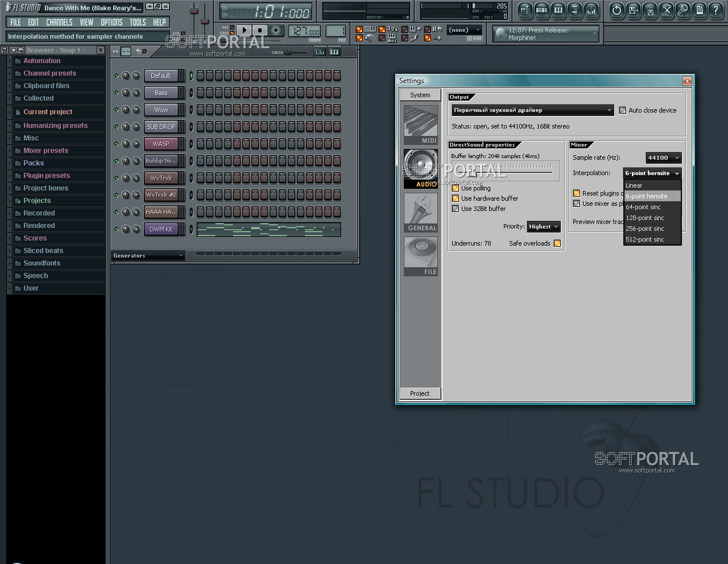728x564 pixels.
Task: Select the SUB DROP channel button
Action: (x=161, y=127)
